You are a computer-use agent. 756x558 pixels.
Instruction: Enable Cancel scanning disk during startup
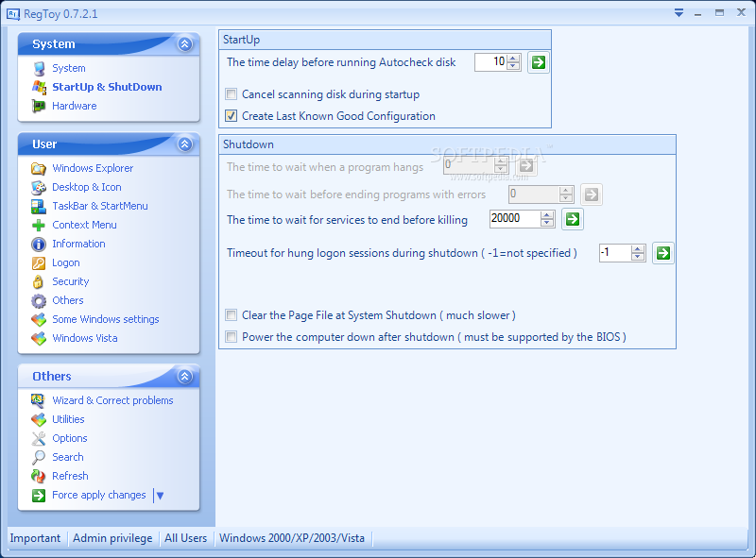click(x=232, y=94)
